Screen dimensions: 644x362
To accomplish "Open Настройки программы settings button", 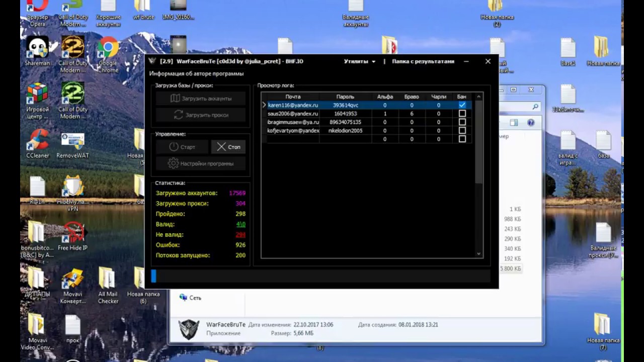I will (x=201, y=163).
